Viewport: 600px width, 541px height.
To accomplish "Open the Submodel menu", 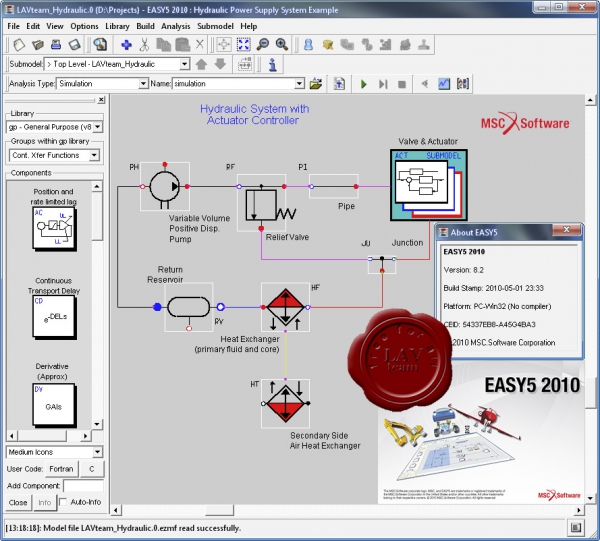I will pyautogui.click(x=215, y=26).
